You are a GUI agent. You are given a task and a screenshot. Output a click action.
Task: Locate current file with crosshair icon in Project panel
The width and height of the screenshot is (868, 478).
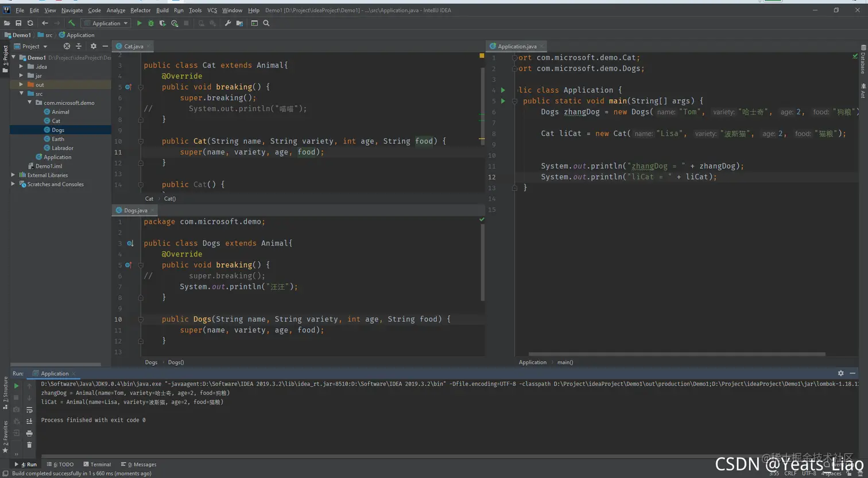coord(67,46)
